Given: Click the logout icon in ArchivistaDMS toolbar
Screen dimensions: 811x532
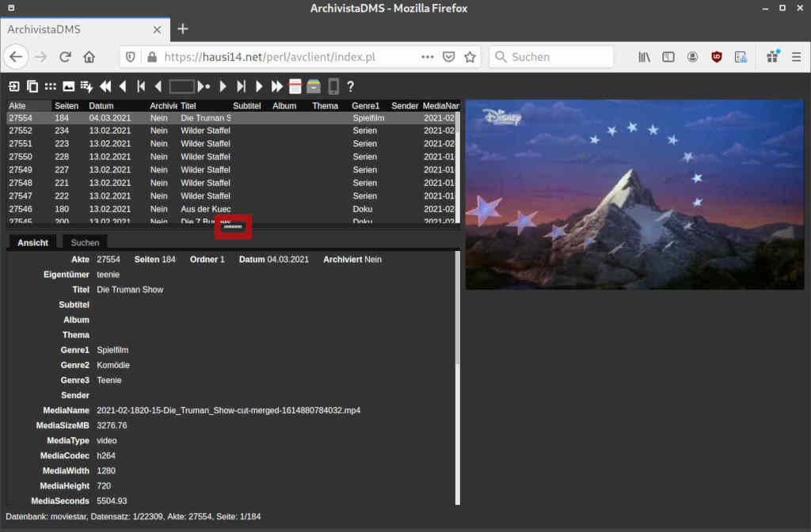Looking at the screenshot, I should [14, 86].
